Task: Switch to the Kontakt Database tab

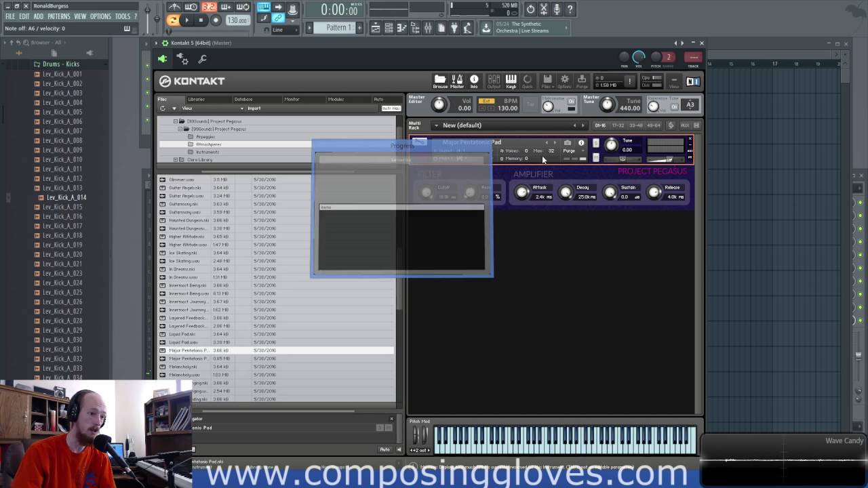Action: click(243, 100)
